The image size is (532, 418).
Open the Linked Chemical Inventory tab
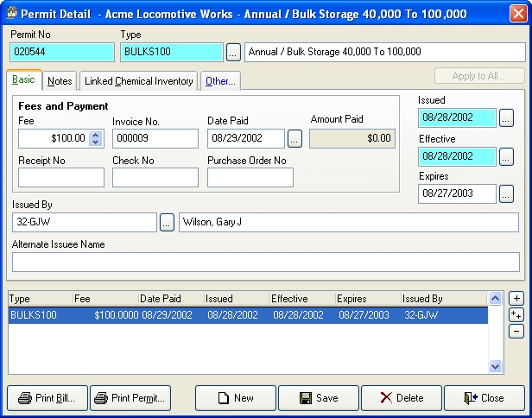tap(138, 81)
